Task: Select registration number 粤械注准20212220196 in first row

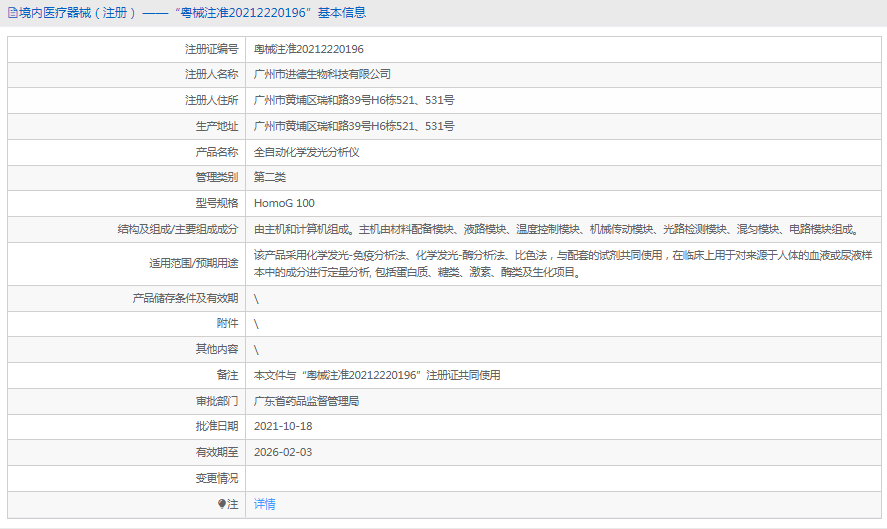Action: (309, 48)
